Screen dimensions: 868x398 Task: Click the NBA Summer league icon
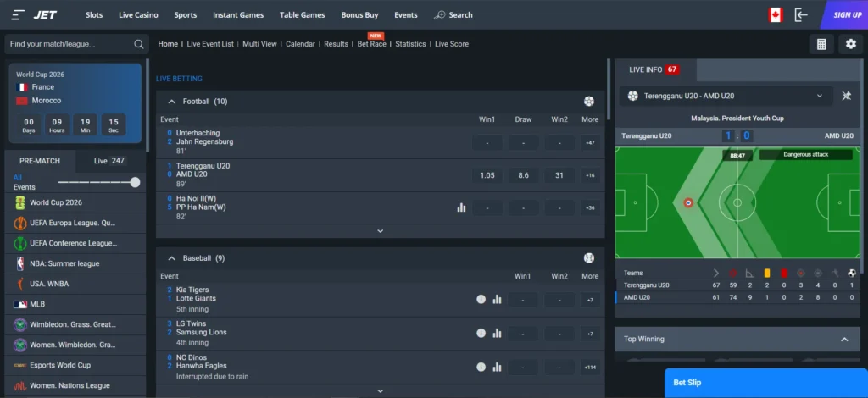coord(20,263)
